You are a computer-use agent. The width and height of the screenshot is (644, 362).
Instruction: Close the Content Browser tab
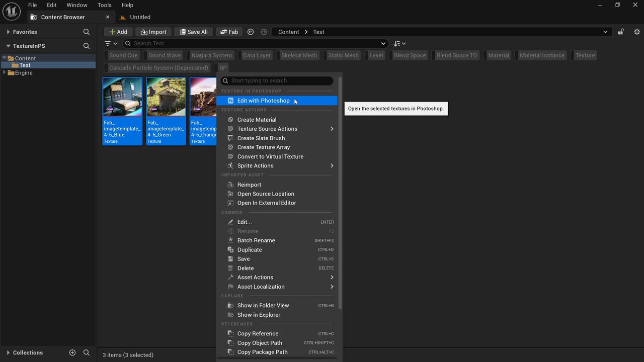click(x=108, y=17)
